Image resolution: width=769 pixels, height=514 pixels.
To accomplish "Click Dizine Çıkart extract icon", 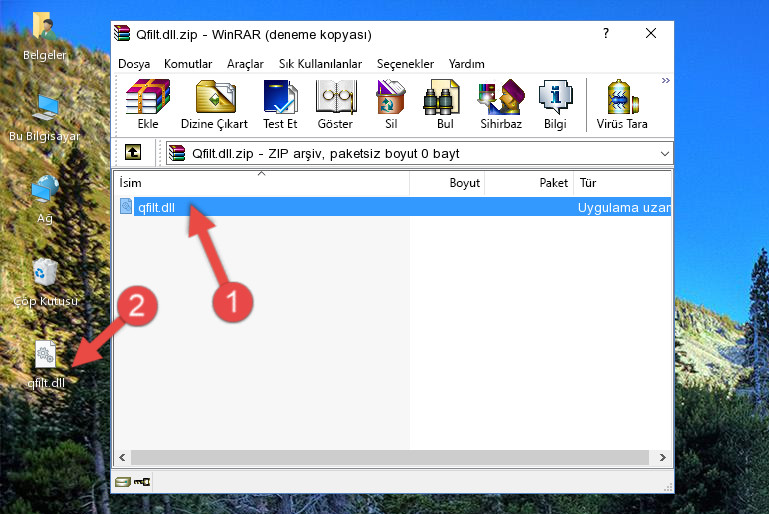I will point(215,104).
